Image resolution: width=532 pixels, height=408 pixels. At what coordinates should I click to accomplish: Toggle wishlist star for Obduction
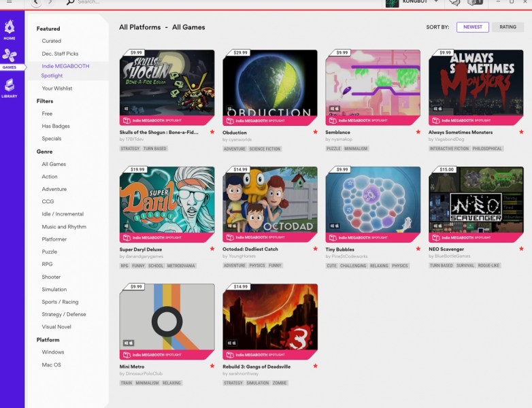(x=315, y=132)
